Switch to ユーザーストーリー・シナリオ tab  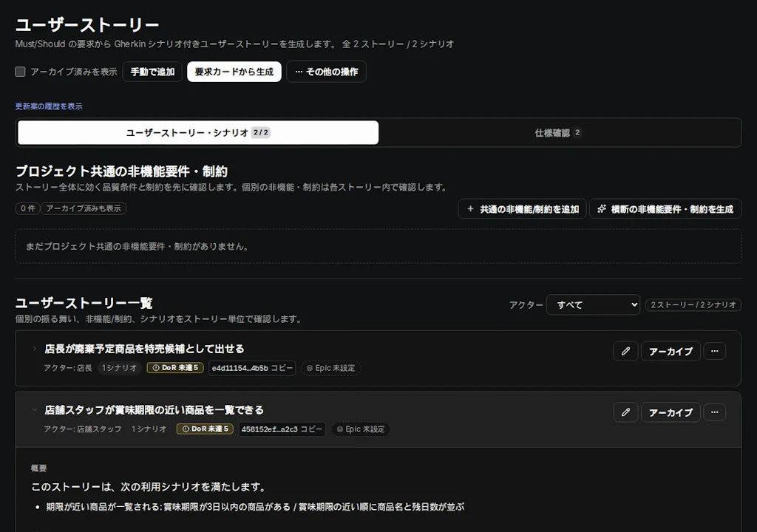pyautogui.click(x=198, y=132)
